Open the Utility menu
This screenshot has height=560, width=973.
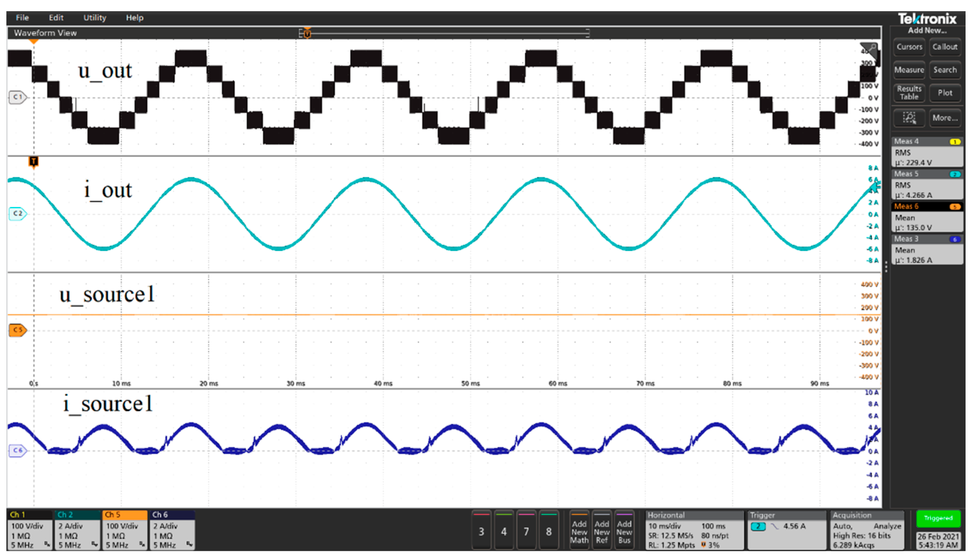click(x=95, y=18)
